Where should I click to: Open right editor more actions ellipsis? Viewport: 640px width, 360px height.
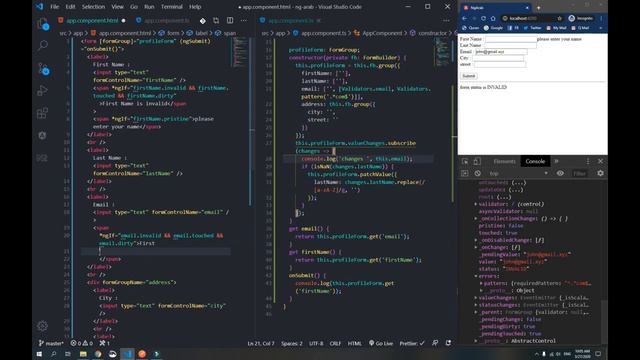446,20
